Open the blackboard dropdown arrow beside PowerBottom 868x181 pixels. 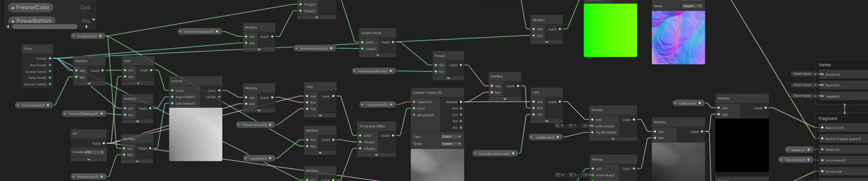(x=94, y=19)
